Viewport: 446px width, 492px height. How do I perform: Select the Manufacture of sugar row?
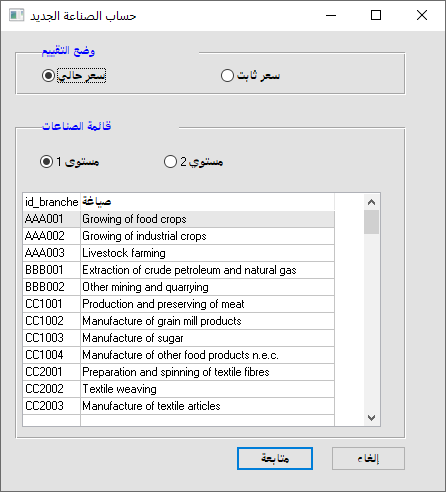point(179,338)
